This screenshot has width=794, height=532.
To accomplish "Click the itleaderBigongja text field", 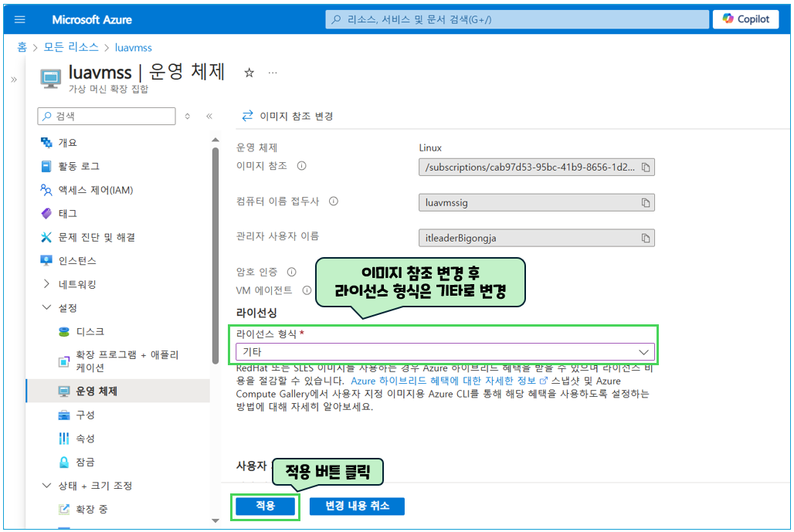I will click(536, 239).
